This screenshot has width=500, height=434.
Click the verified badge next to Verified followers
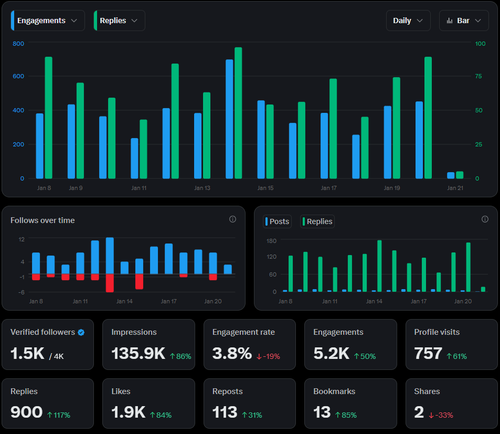tap(81, 332)
